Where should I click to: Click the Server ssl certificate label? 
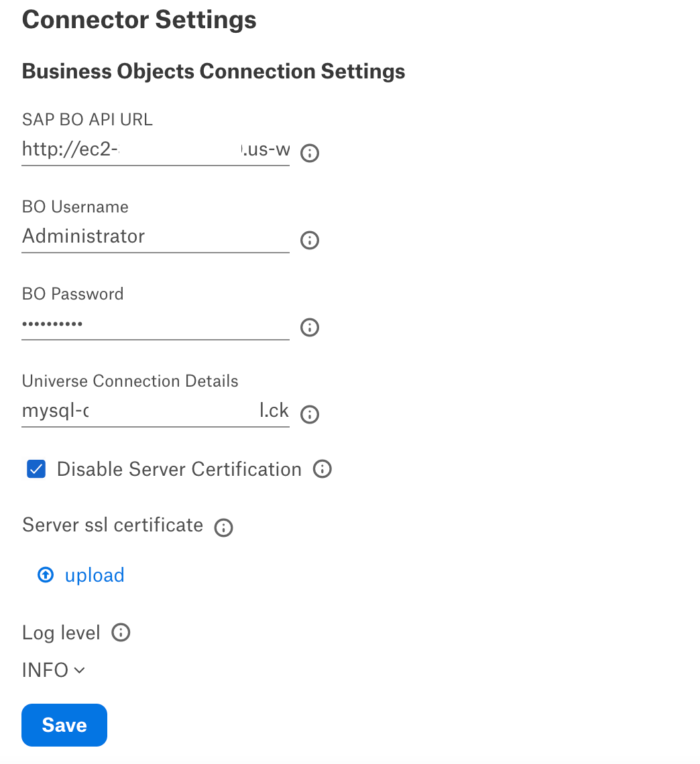(x=113, y=525)
